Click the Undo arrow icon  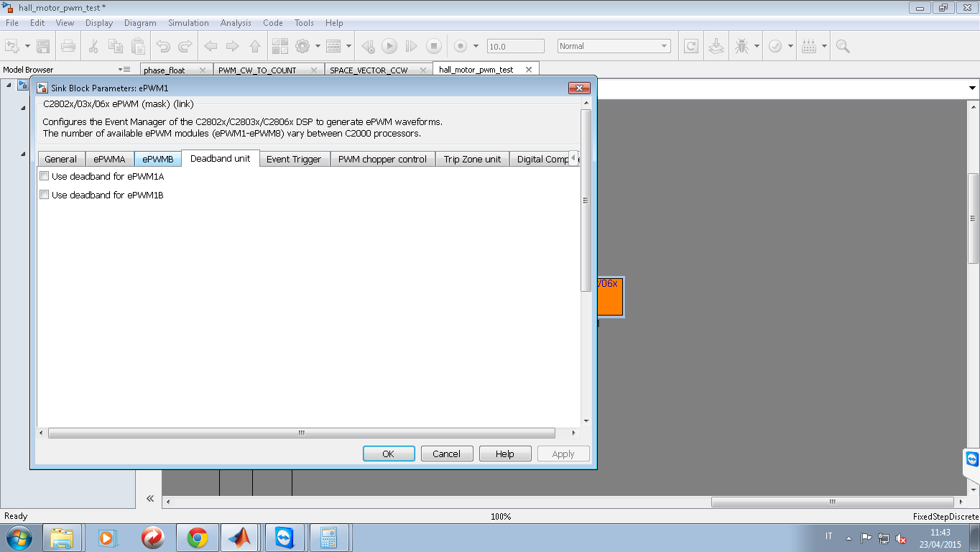coord(163,46)
